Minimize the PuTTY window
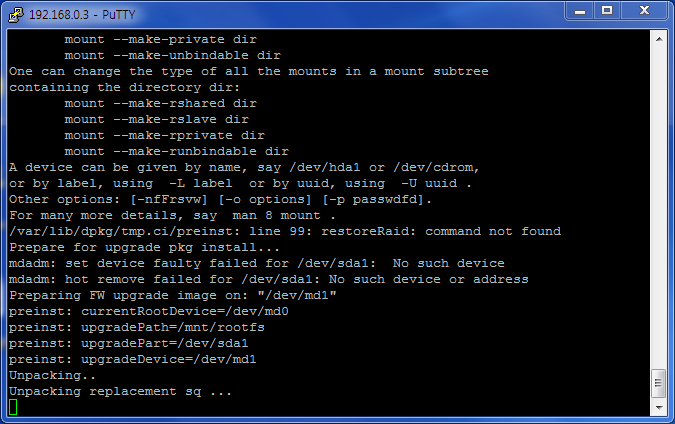The image size is (675, 424). [x=578, y=11]
